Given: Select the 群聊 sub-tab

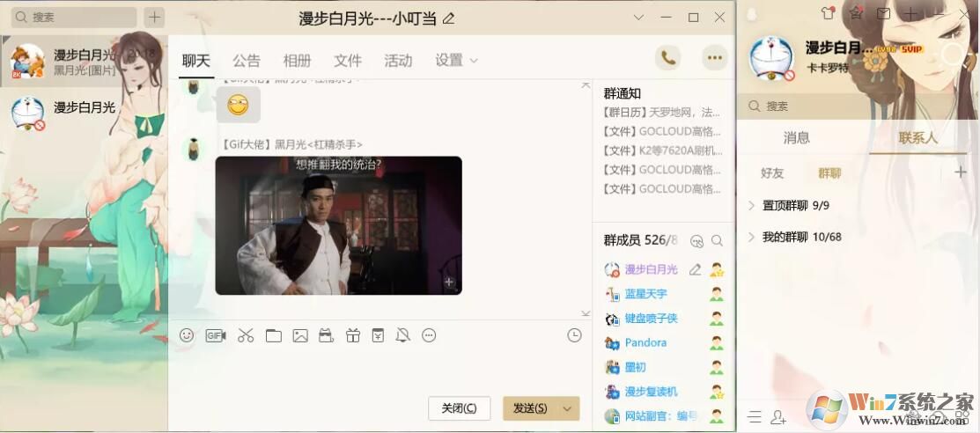Looking at the screenshot, I should coord(829,173).
